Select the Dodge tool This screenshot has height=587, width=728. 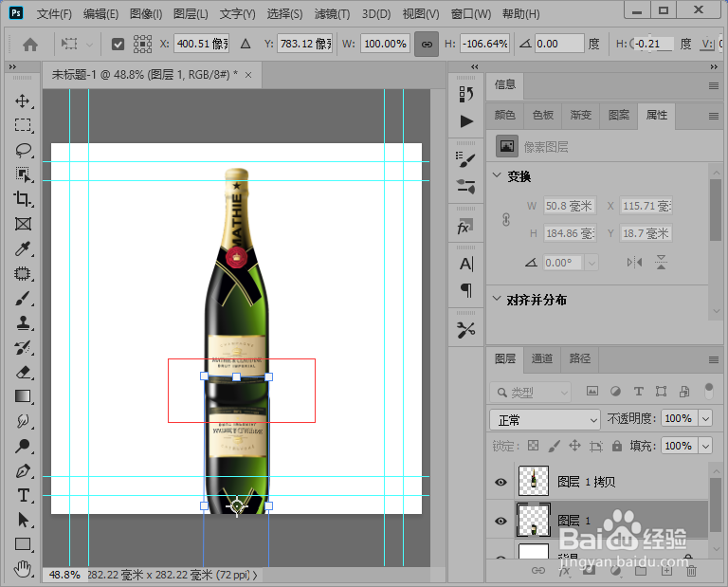tap(23, 446)
